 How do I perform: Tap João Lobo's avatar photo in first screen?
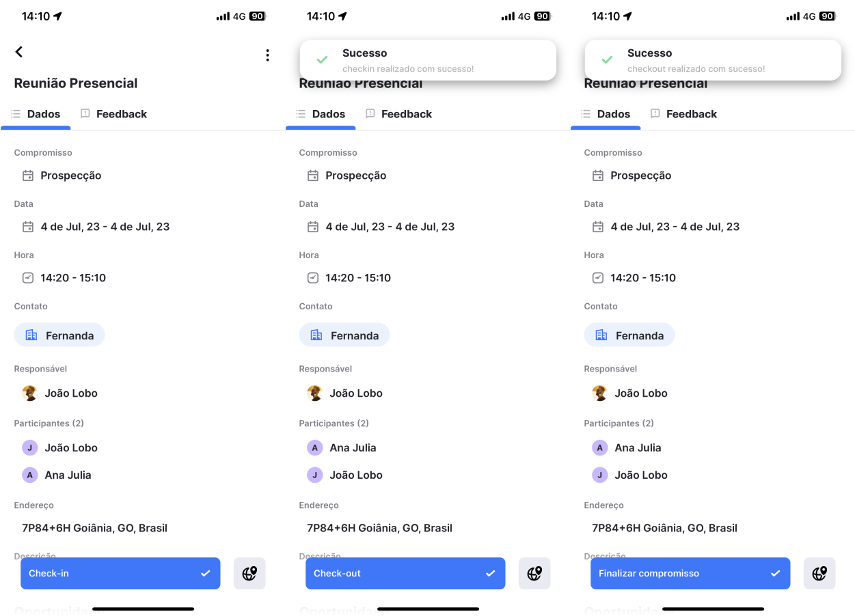click(29, 393)
